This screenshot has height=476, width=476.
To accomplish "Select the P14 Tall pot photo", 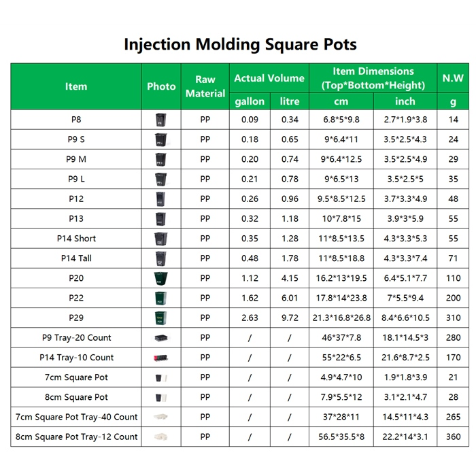I will click(x=161, y=258).
